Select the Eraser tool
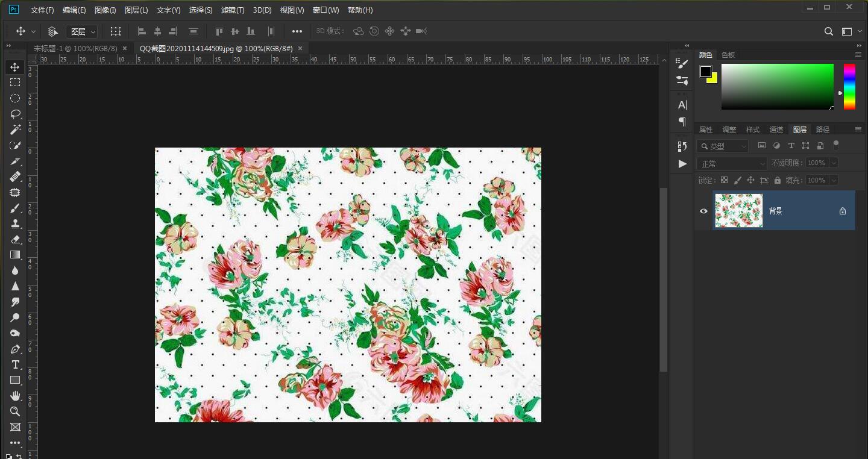 click(15, 239)
